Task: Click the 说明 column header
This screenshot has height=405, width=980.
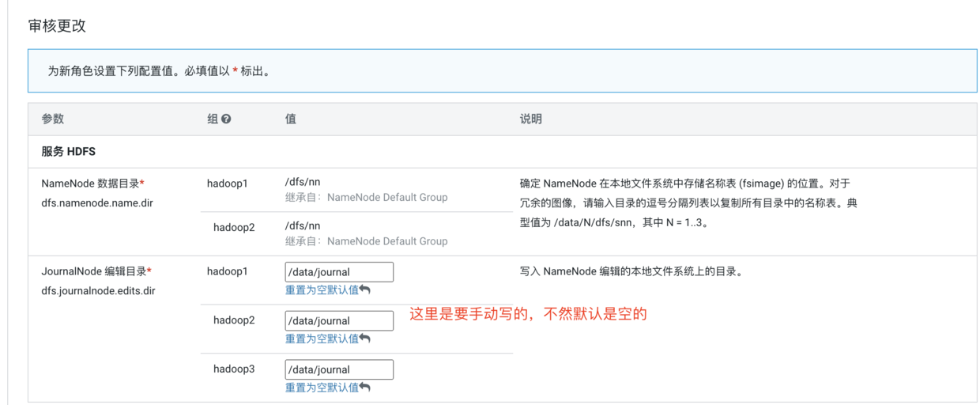Action: pyautogui.click(x=531, y=119)
